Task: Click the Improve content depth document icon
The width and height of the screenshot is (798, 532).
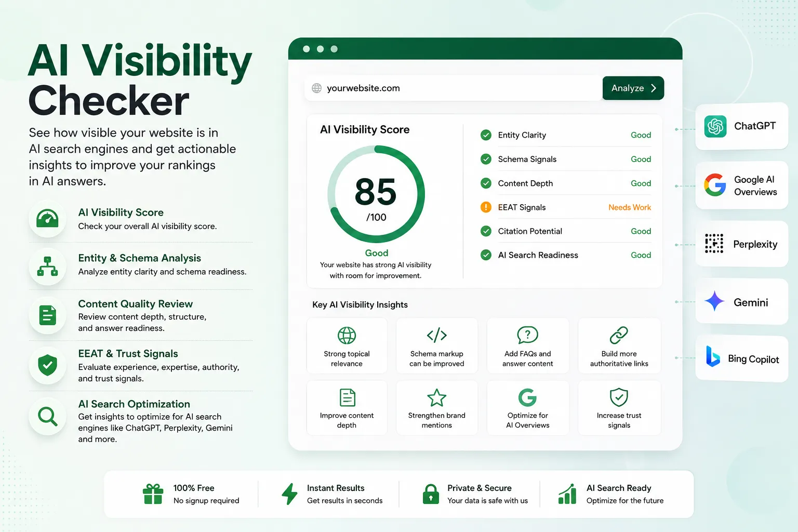Action: (x=347, y=397)
